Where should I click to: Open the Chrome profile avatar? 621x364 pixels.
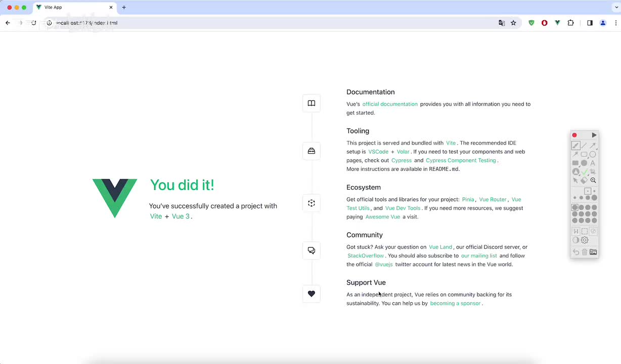point(603,23)
